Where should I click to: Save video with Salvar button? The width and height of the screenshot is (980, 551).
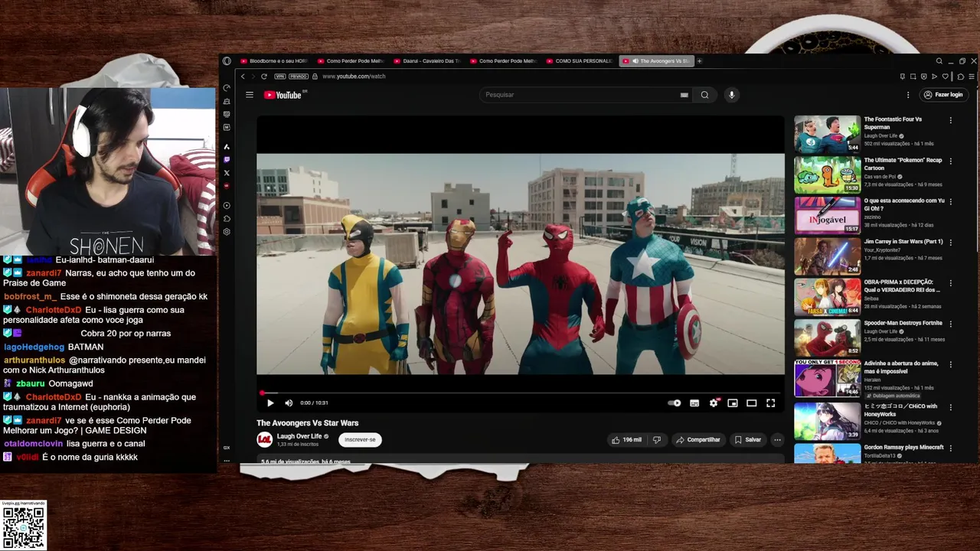tap(748, 440)
